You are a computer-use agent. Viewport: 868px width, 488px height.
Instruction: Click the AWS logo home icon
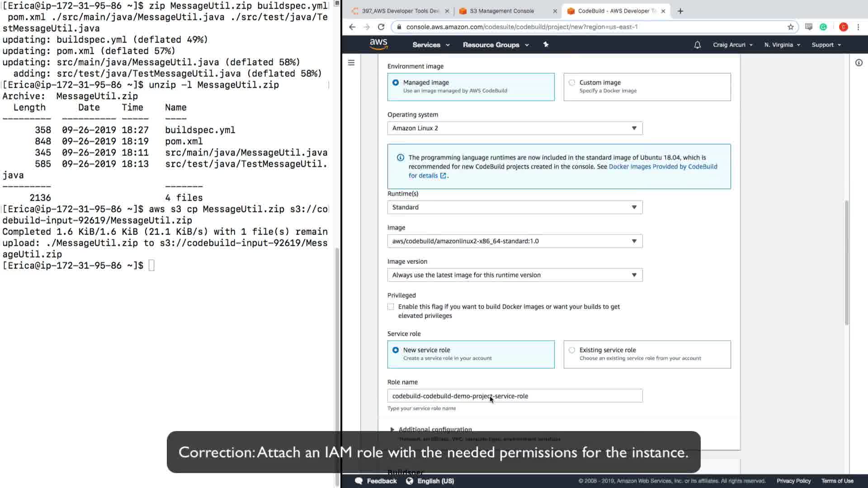(378, 44)
